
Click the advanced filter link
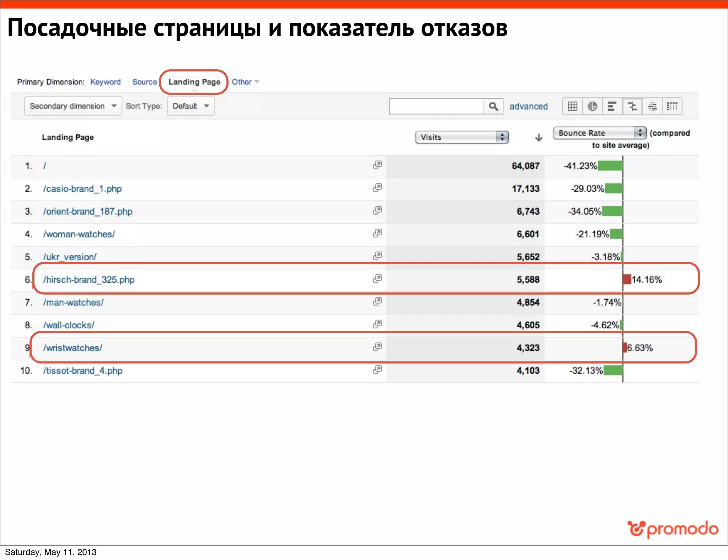[529, 106]
